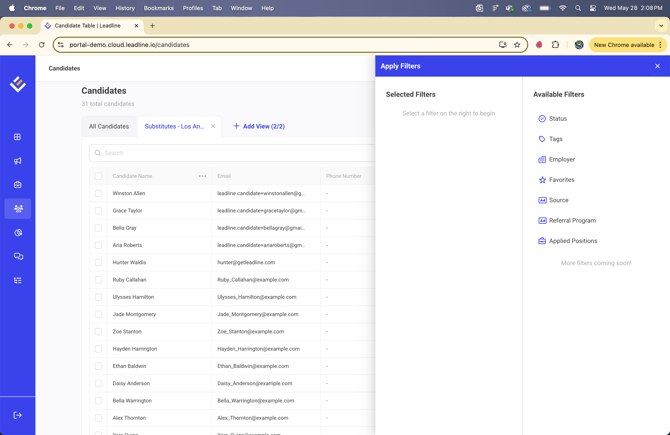Viewport: 670px width, 435px height.
Task: Open macOS Spotlight search icon
Action: (x=578, y=8)
